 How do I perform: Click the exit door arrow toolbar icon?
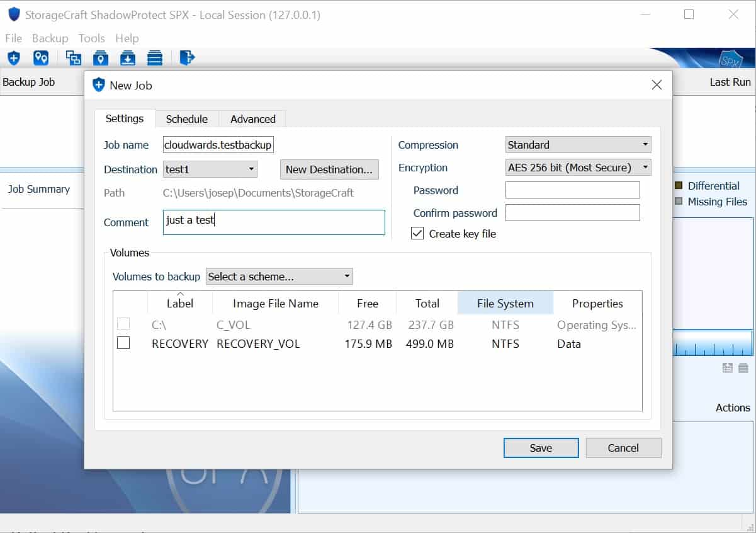[x=187, y=58]
